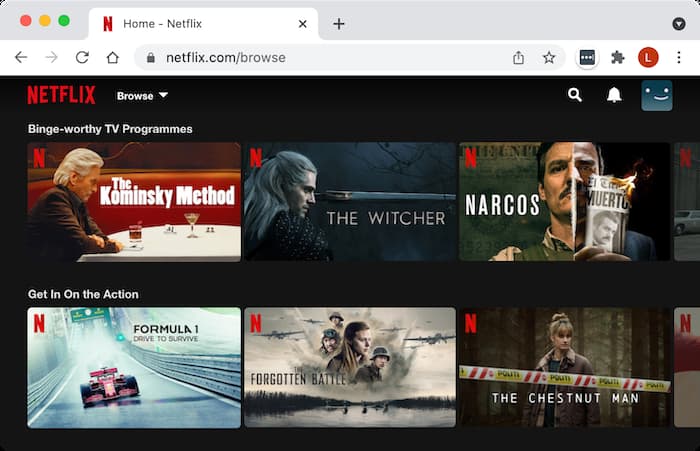700x451 pixels.
Task: Select the Home - Netflix tab
Action: pos(203,24)
